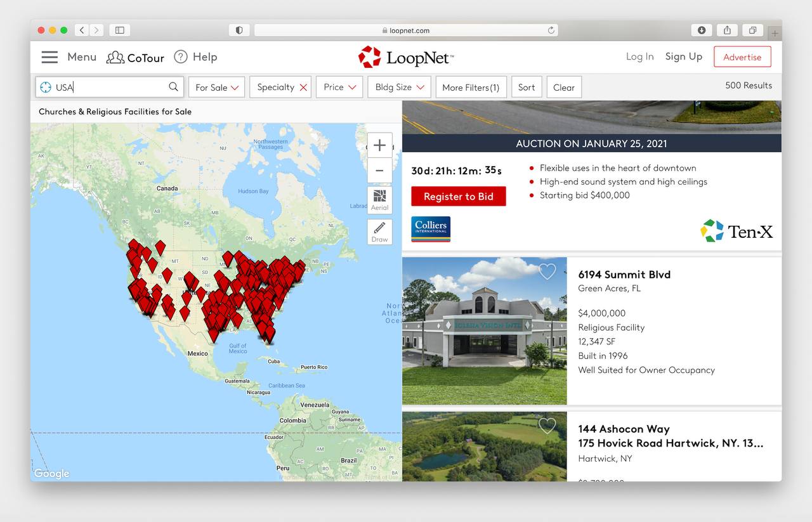Open the hamburger Menu icon
This screenshot has height=522, width=812.
49,57
